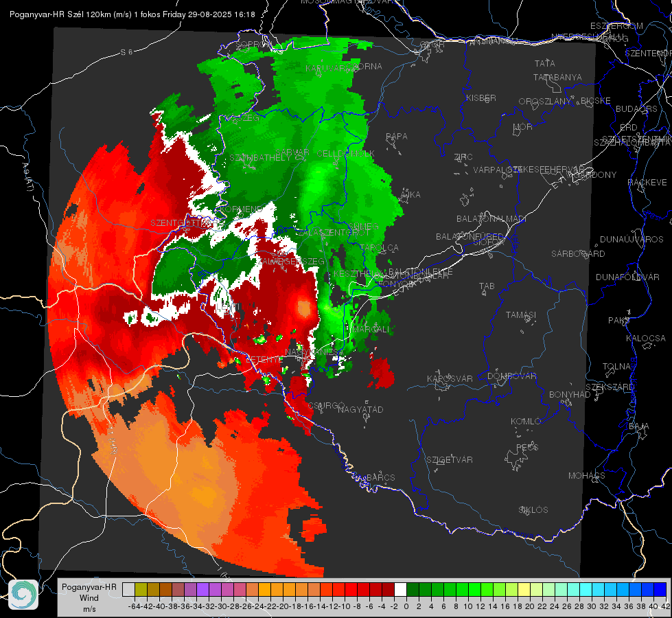Screen dimensions: 672x618
Task: Pick the deep blue swatch between 40 and 42
Action: [660, 590]
